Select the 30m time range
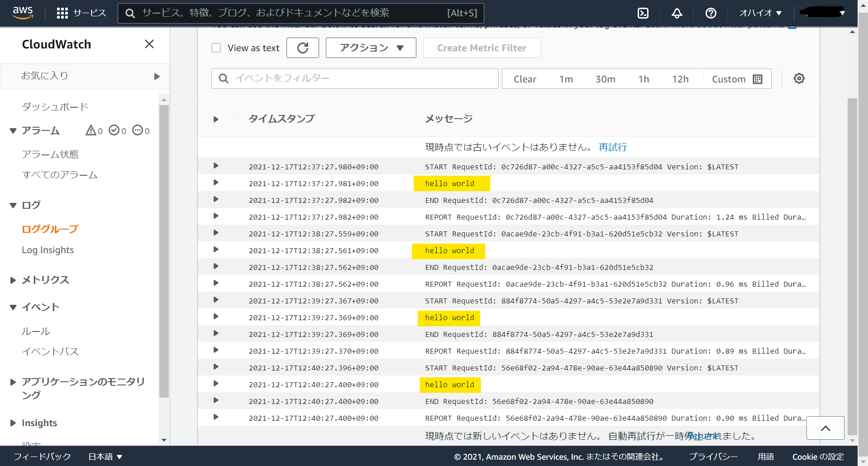868x466 pixels. point(606,79)
